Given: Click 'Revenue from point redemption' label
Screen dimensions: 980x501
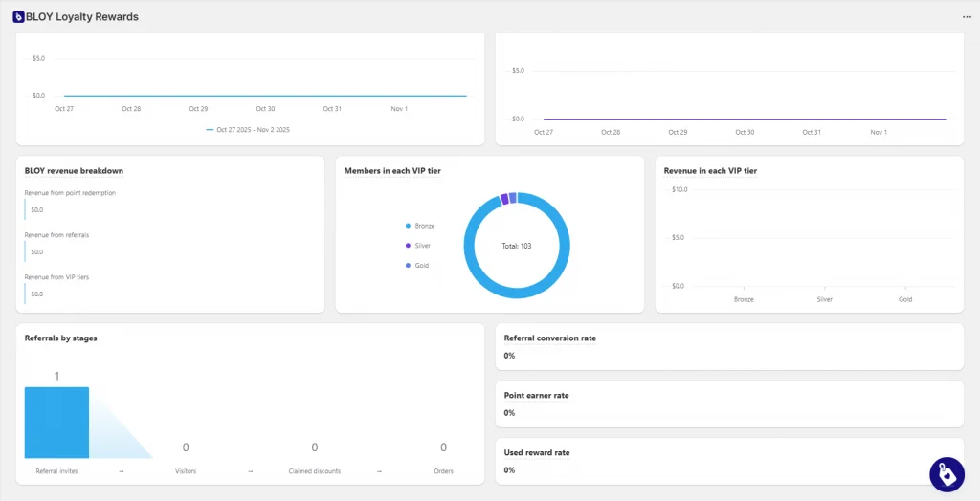Looking at the screenshot, I should 70,193.
